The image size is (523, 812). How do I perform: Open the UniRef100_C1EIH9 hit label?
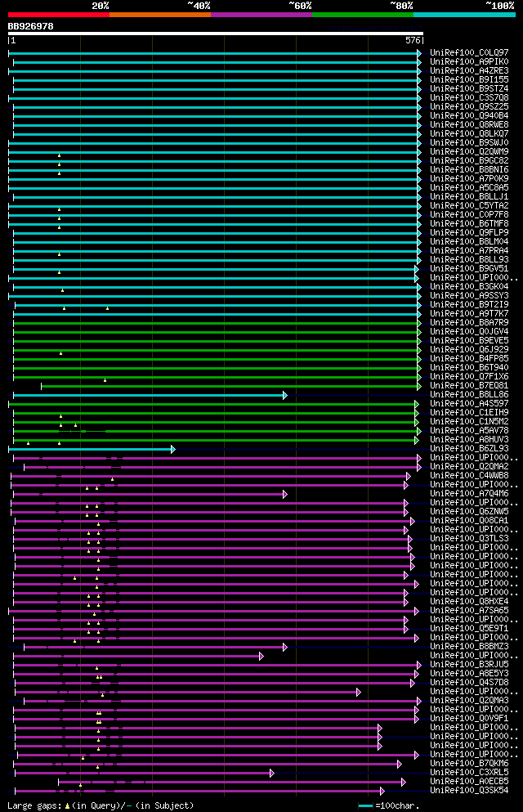(469, 413)
